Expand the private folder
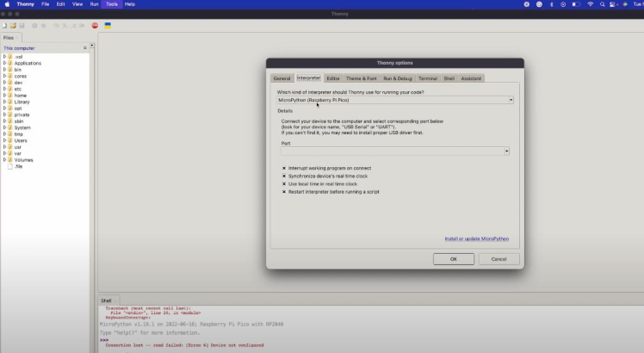 tap(4, 115)
